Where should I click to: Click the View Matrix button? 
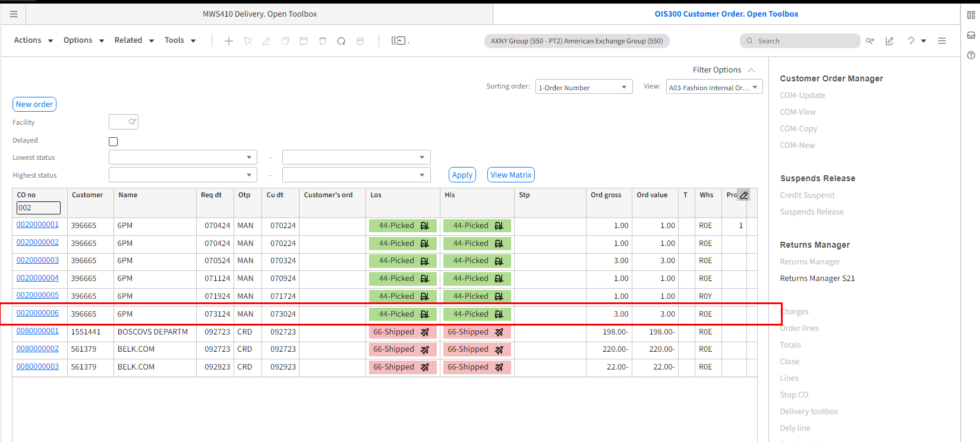[x=511, y=175]
